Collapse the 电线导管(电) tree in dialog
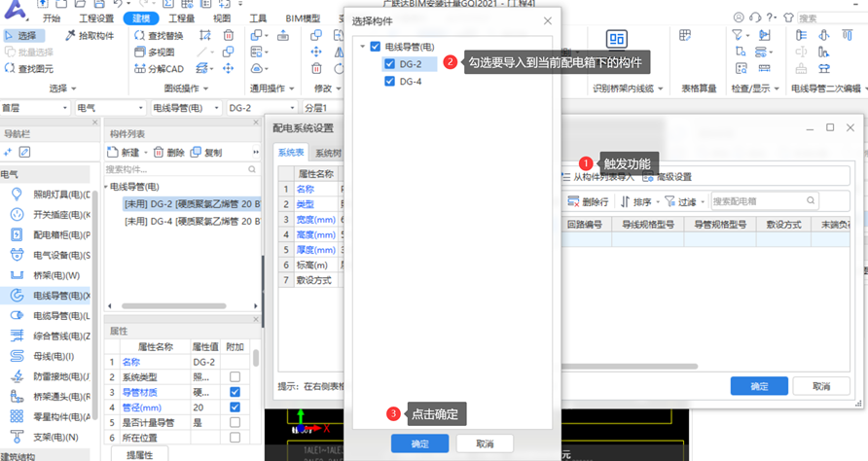 point(362,47)
